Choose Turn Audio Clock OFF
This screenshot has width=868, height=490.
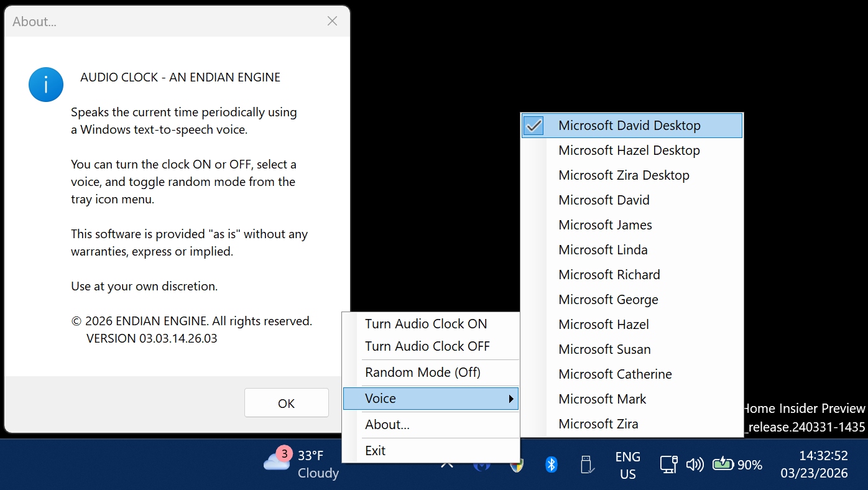coord(431,346)
